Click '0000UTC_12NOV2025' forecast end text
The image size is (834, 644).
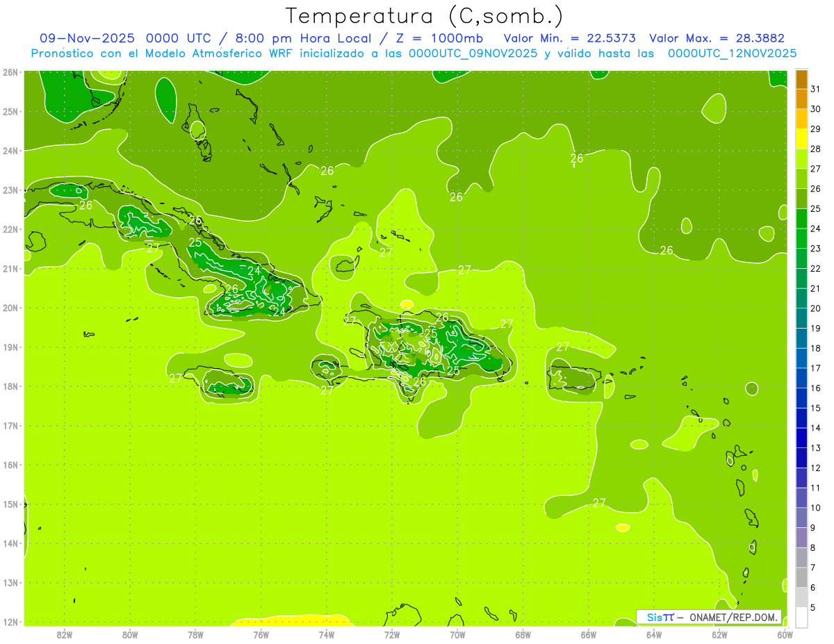pos(732,53)
